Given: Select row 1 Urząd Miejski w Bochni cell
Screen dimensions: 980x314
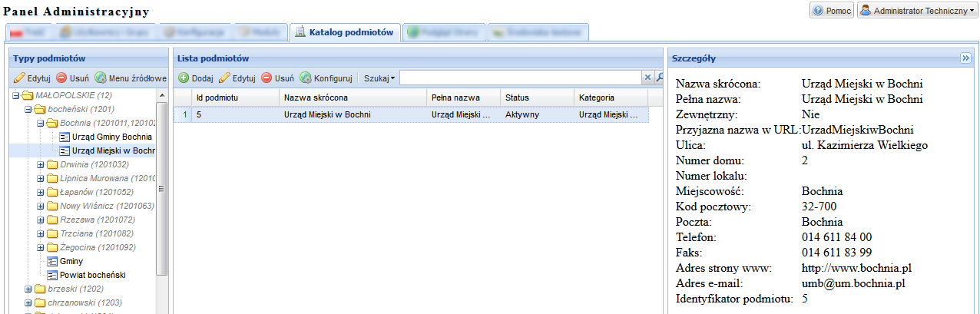Looking at the screenshot, I should click(x=353, y=114).
